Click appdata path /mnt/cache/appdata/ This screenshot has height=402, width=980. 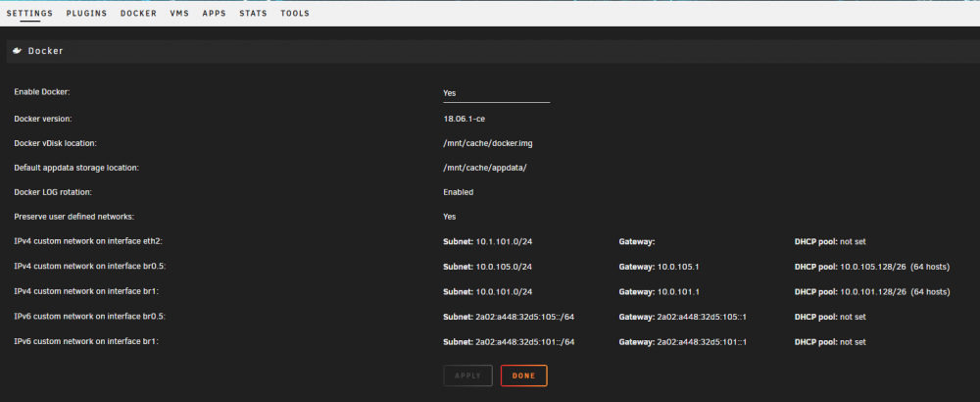pos(485,168)
